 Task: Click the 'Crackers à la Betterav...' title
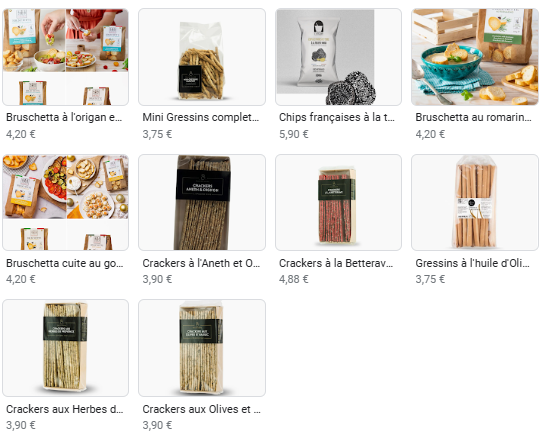coord(336,263)
